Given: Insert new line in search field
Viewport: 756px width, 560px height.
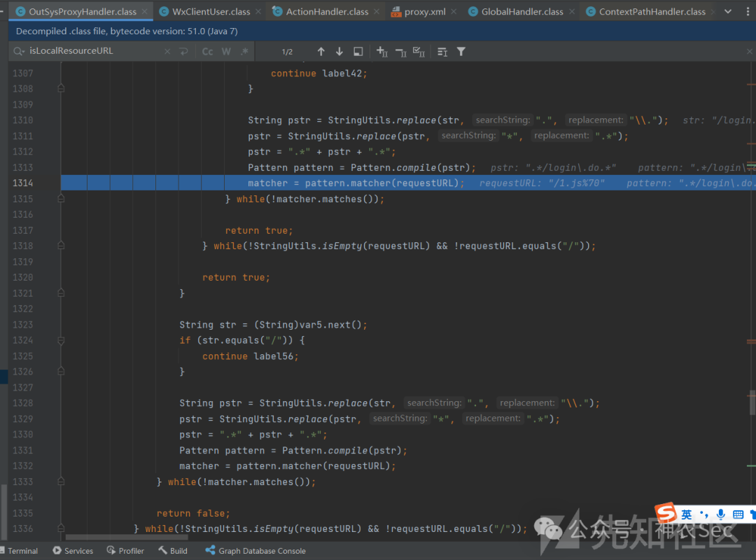Looking at the screenshot, I should (x=183, y=51).
